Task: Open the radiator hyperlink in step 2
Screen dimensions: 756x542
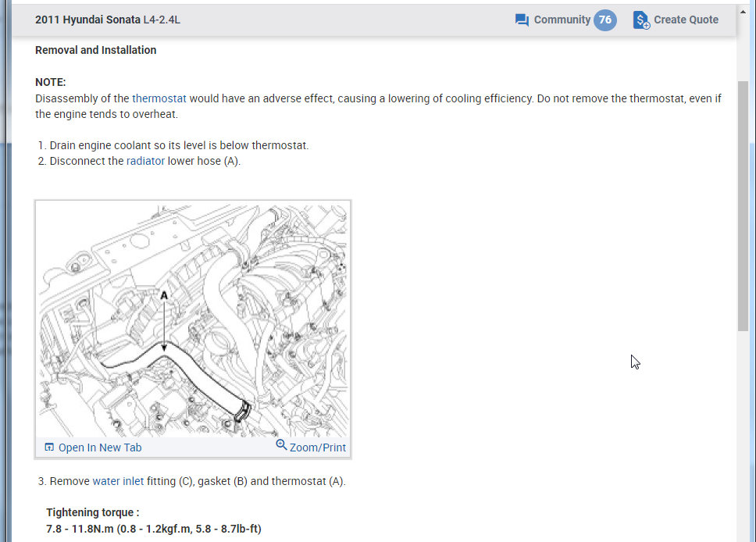Action: (145, 161)
